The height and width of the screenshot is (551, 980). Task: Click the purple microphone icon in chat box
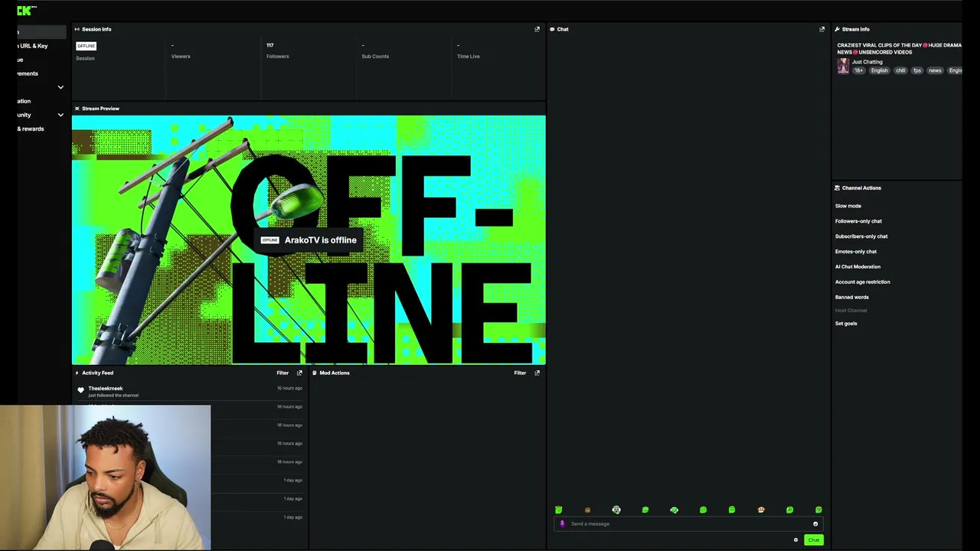pos(562,523)
